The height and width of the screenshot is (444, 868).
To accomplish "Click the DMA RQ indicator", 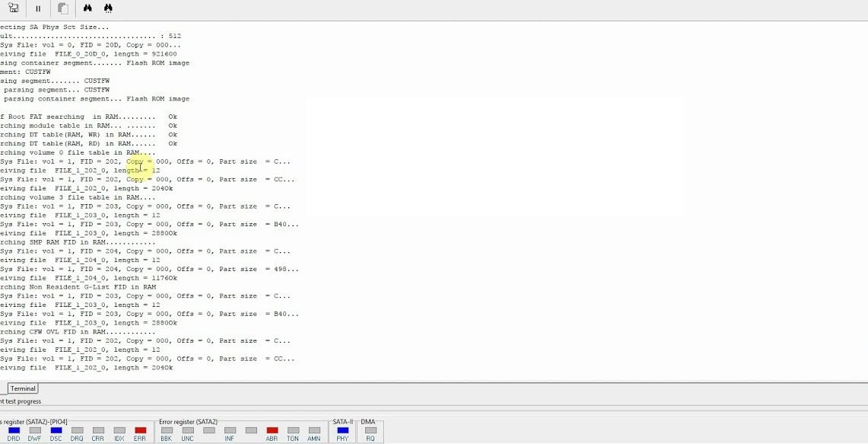I will 370,431.
